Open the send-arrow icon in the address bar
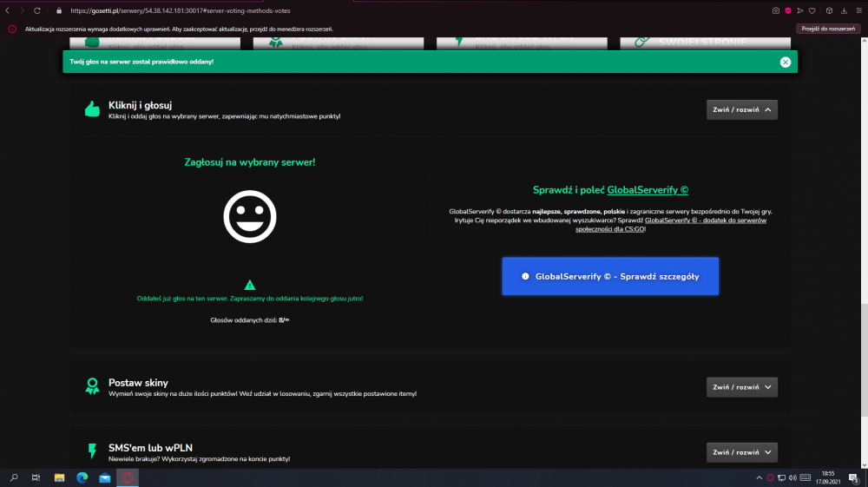 tap(800, 10)
